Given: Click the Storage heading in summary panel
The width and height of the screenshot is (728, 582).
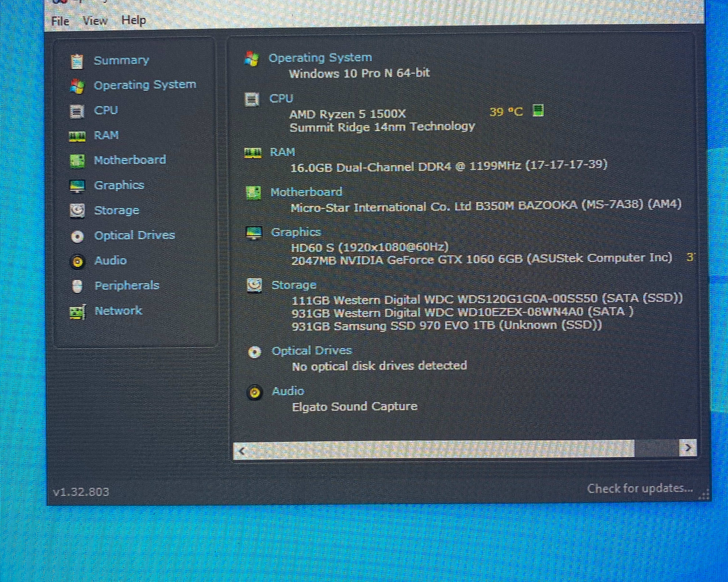Looking at the screenshot, I should (x=294, y=285).
